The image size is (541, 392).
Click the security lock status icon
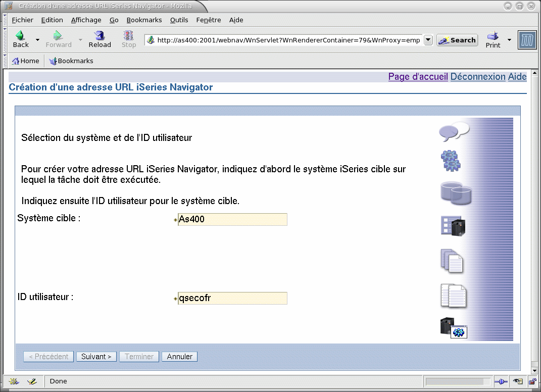tap(533, 381)
